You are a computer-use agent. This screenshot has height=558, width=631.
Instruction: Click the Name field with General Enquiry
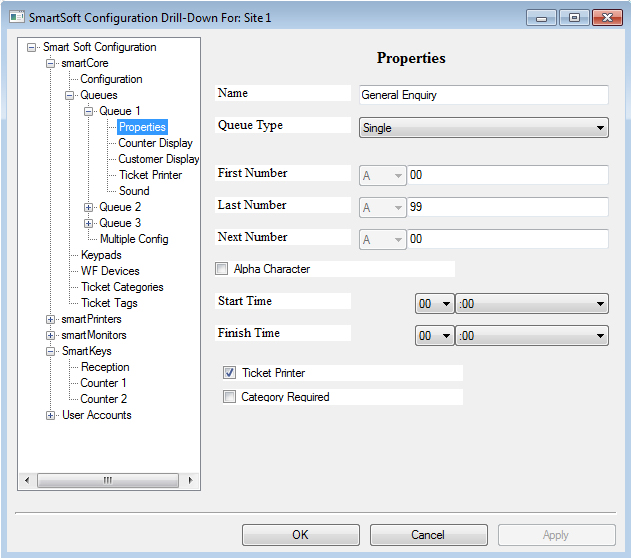tap(484, 95)
